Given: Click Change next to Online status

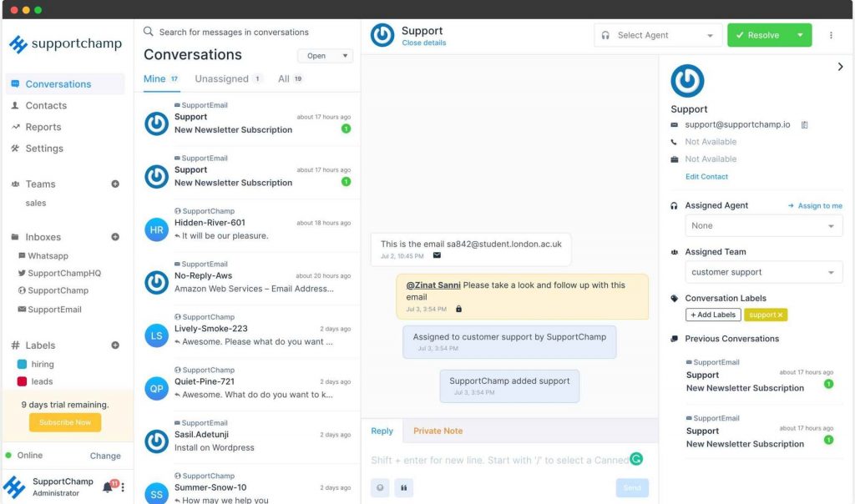Looking at the screenshot, I should coord(105,456).
